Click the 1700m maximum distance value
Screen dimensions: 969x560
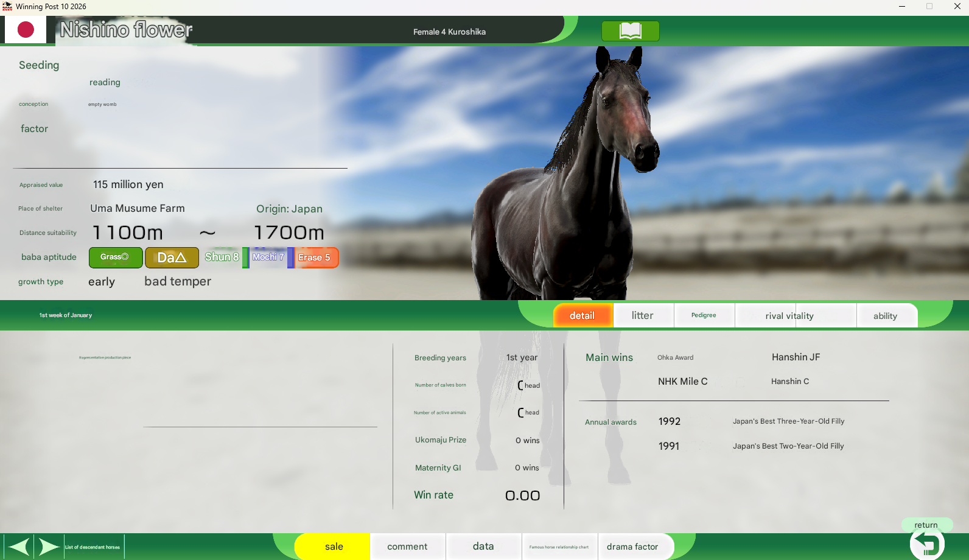pos(289,233)
